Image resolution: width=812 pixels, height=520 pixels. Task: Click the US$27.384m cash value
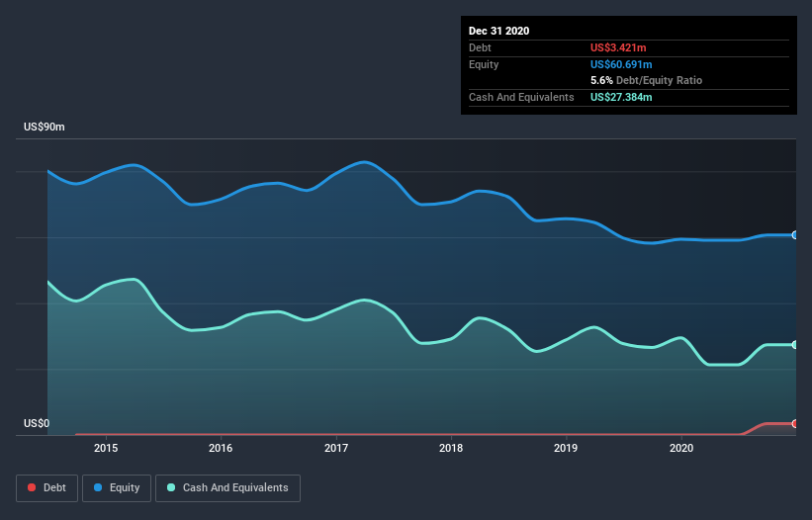click(x=621, y=97)
